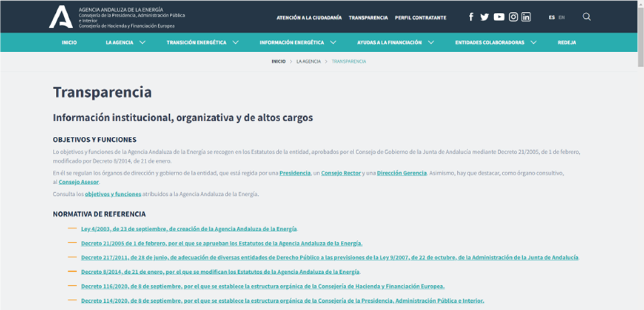Open the Twitter profile icon
The width and height of the screenshot is (644, 310).
point(485,17)
